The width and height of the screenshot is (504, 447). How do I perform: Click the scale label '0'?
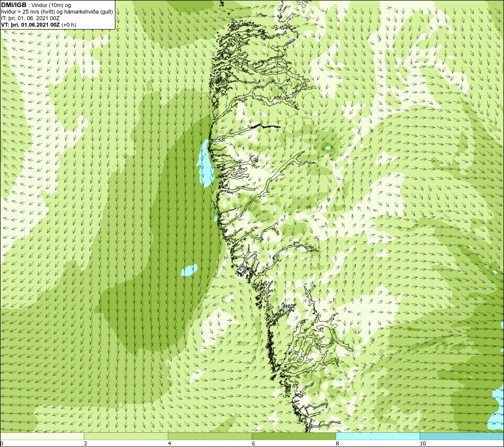pyautogui.click(x=2, y=443)
